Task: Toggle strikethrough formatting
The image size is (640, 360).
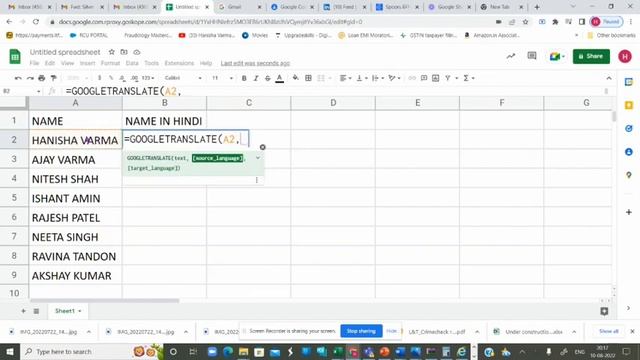Action: 268,78
